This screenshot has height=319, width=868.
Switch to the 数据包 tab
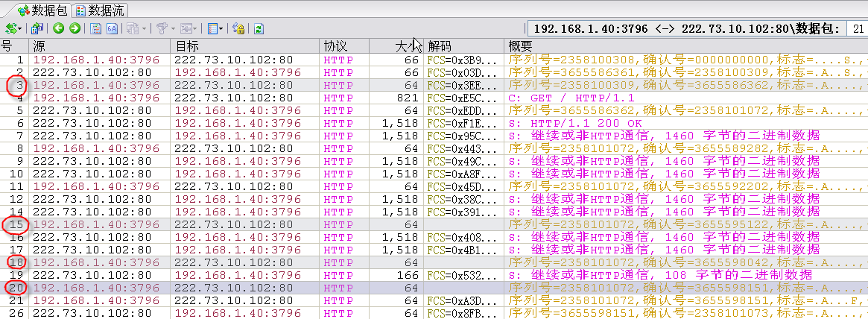(x=42, y=10)
